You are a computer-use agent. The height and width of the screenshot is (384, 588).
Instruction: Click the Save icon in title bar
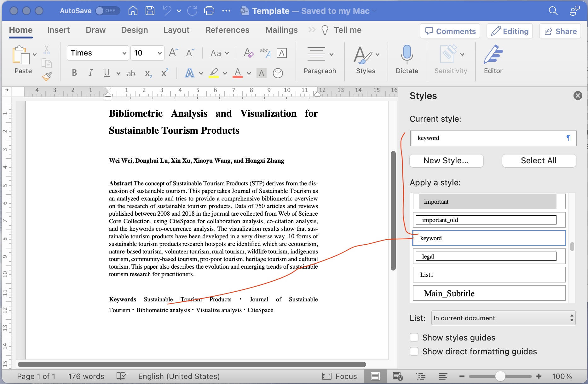click(150, 11)
